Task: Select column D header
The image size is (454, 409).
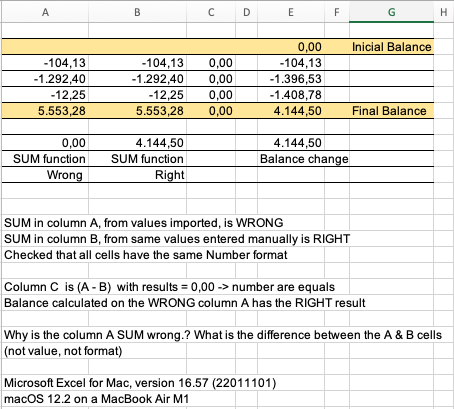Action: 246,12
